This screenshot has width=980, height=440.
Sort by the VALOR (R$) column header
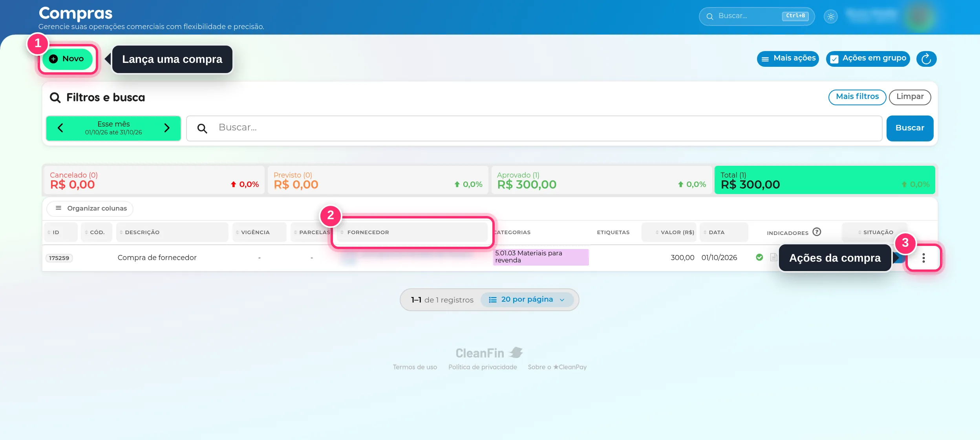tap(669, 232)
